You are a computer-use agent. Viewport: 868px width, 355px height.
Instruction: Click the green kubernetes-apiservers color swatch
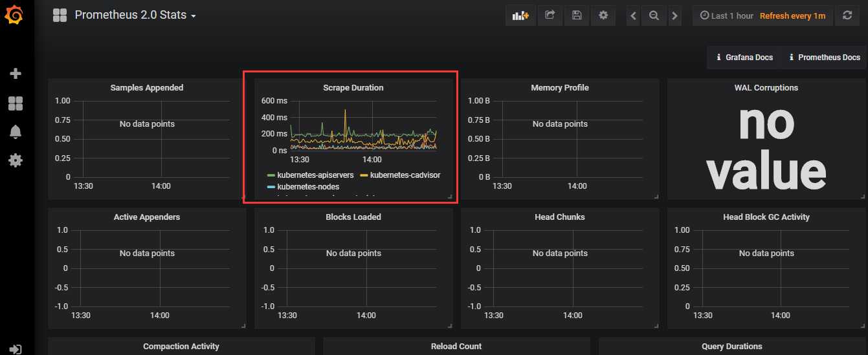coord(271,175)
